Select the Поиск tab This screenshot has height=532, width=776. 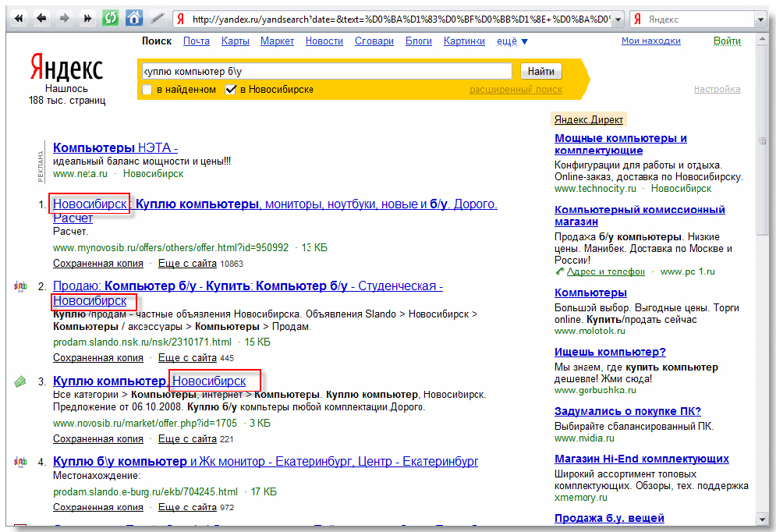(157, 41)
